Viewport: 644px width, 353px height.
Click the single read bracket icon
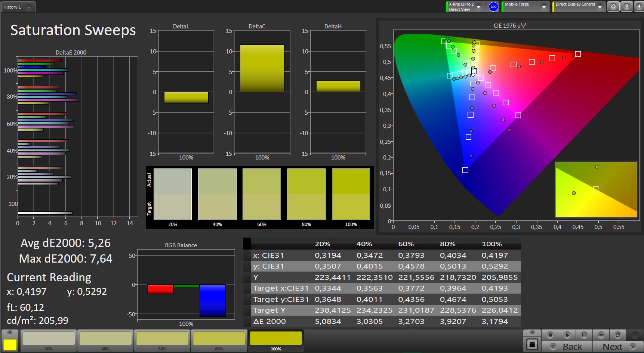coord(584,335)
